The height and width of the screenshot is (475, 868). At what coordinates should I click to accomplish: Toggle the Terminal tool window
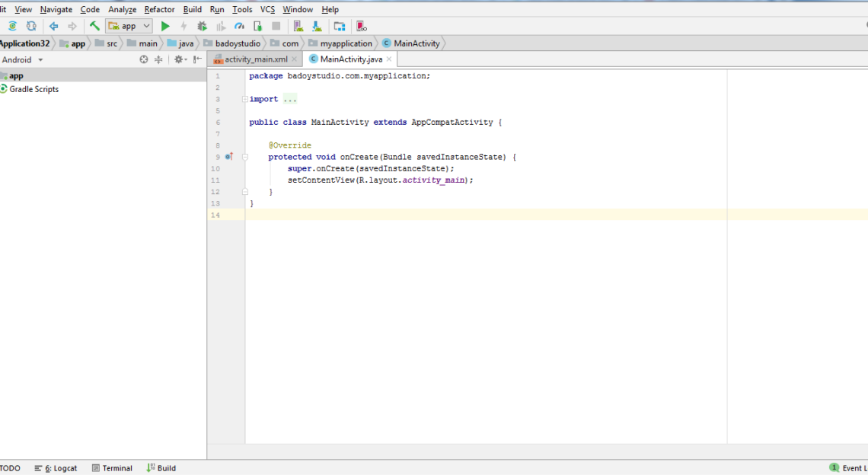(x=112, y=468)
